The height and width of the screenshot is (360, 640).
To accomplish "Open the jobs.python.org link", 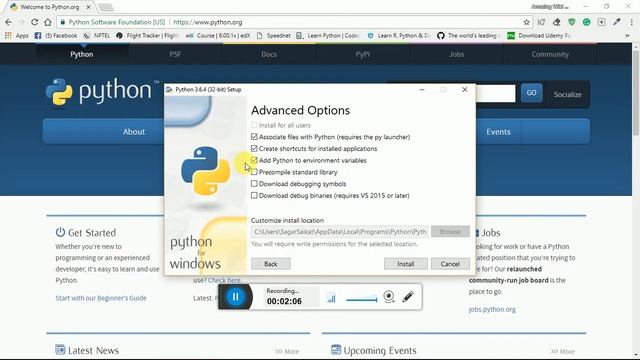I will 492,309.
